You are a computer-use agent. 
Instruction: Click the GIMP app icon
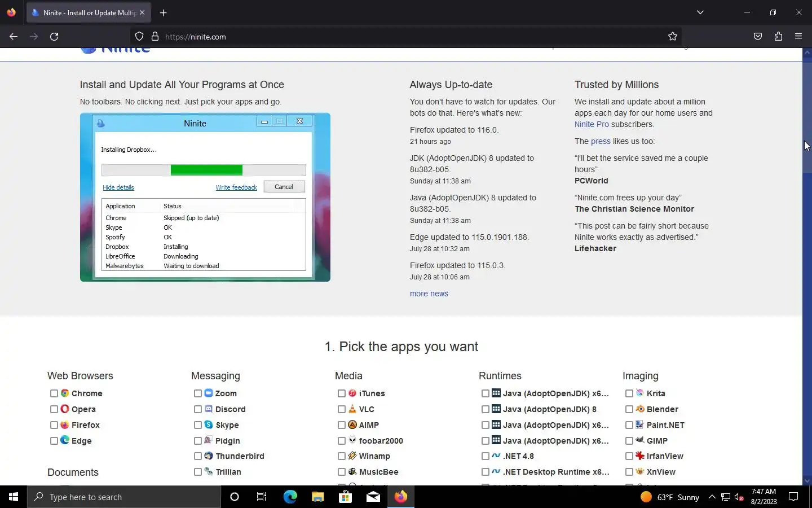pyautogui.click(x=640, y=440)
